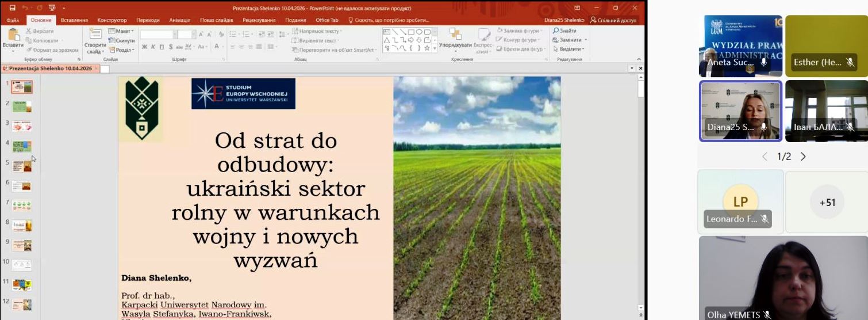This screenshot has height=320, width=868.
Task: Click the Упорядкувати arrange icon
Action: [455, 36]
